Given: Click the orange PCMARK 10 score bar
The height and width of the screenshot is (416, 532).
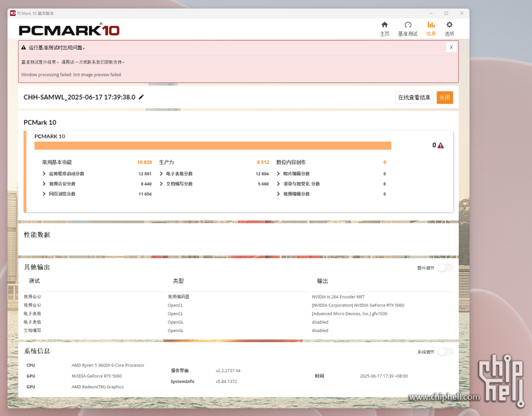Looking at the screenshot, I should (213, 146).
